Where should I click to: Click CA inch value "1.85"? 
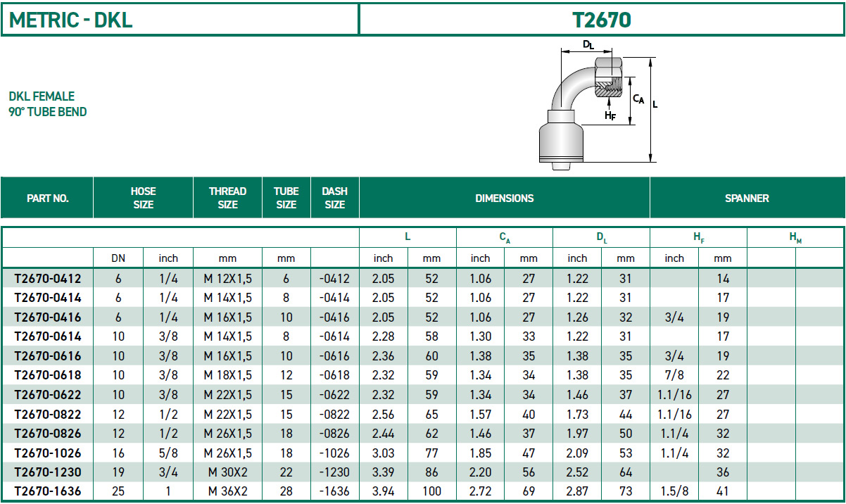481,453
